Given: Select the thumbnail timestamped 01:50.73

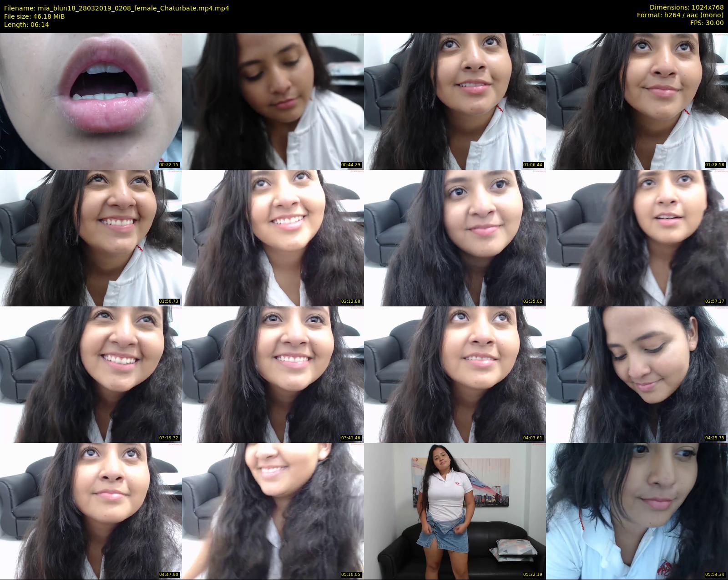Looking at the screenshot, I should 91,238.
